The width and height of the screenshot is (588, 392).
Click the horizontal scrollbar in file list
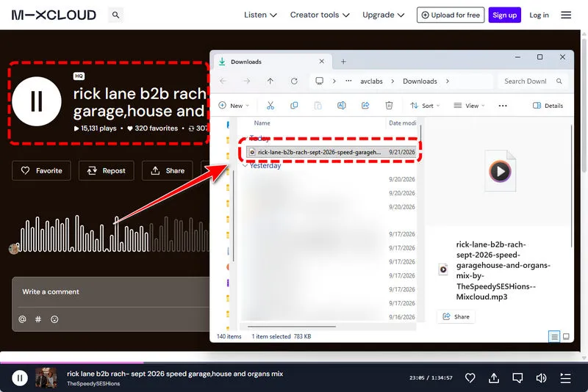pos(291,327)
